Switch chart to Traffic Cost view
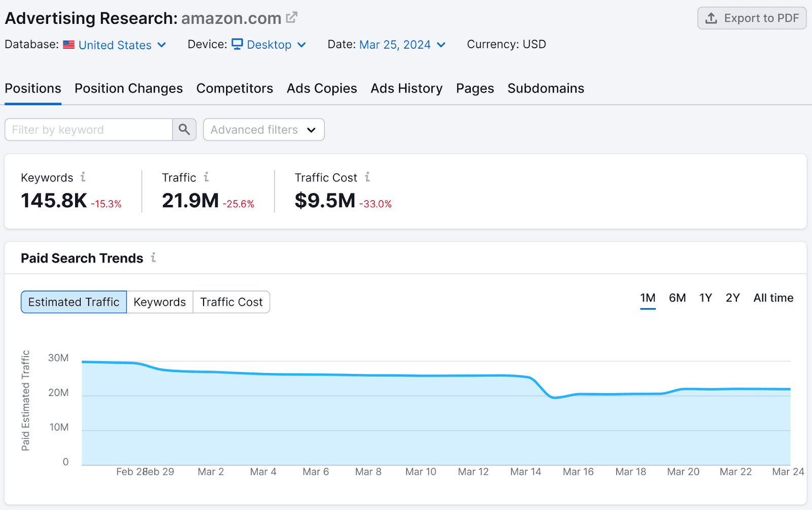 231,301
